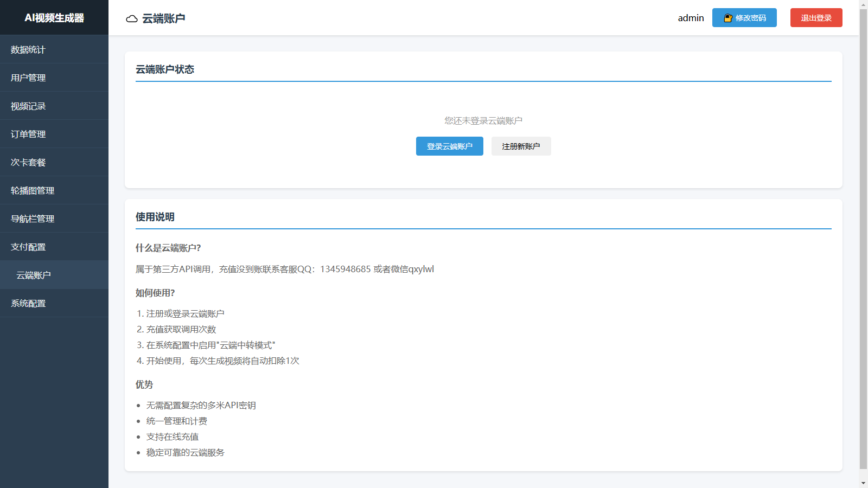868x488 pixels.
Task: Click the scrollbar up arrow
Action: pyautogui.click(x=864, y=4)
